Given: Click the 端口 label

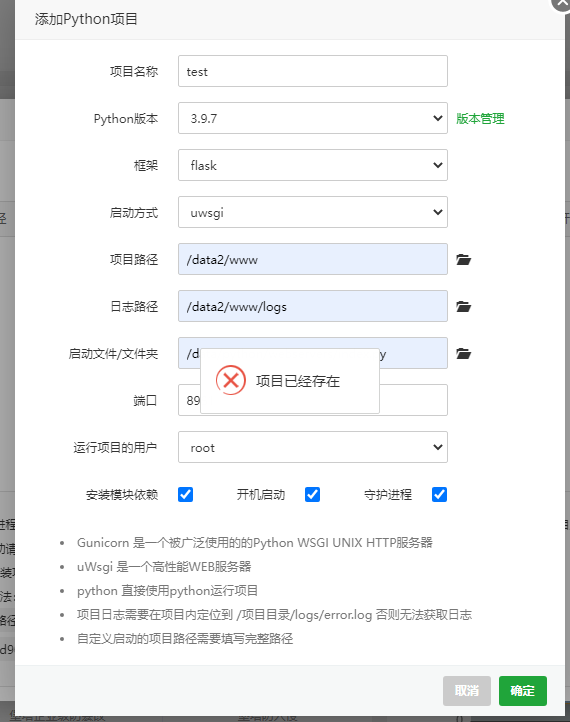Looking at the screenshot, I should coord(145,401).
